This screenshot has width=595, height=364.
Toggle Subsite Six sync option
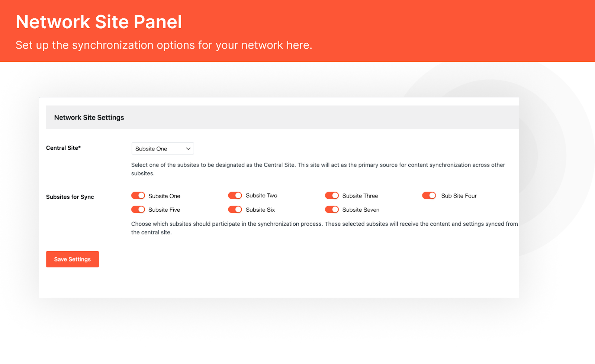(x=235, y=209)
